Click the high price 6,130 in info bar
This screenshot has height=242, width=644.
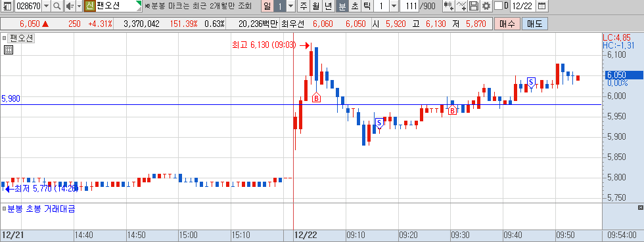click(436, 24)
